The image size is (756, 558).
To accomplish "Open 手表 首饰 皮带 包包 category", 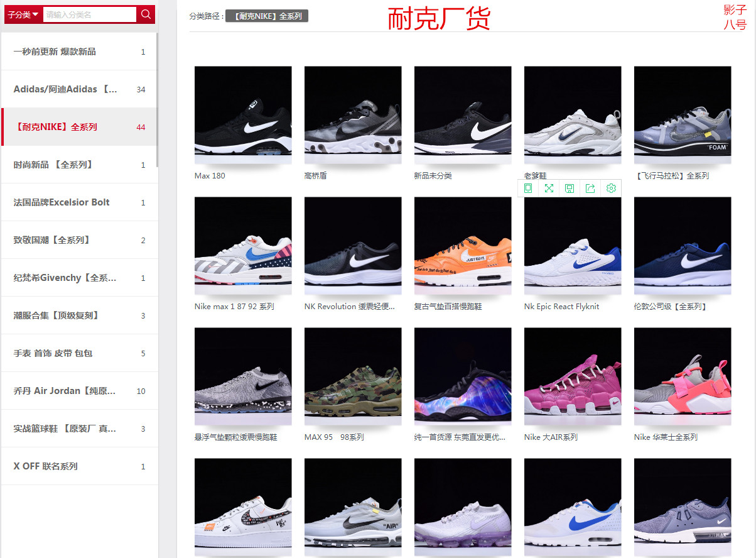I will [x=79, y=353].
